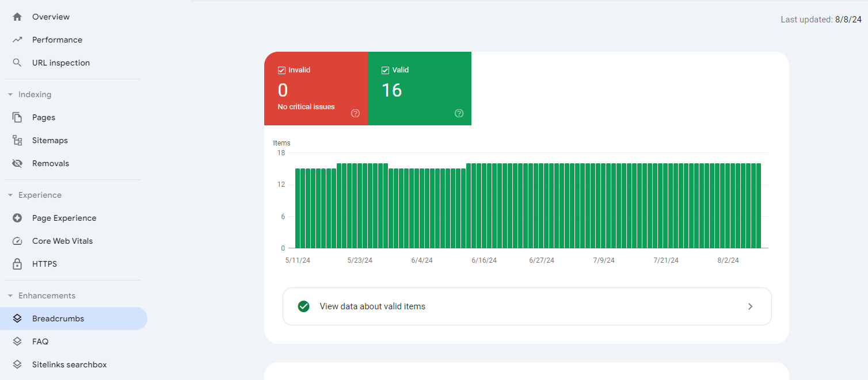Uncheck the Valid checkbox
The width and height of the screenshot is (868, 380).
[385, 70]
